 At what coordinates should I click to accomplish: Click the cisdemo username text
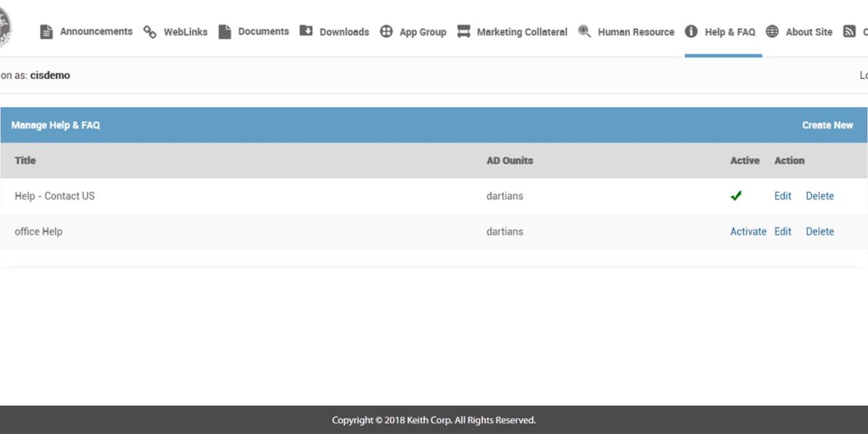tap(50, 75)
